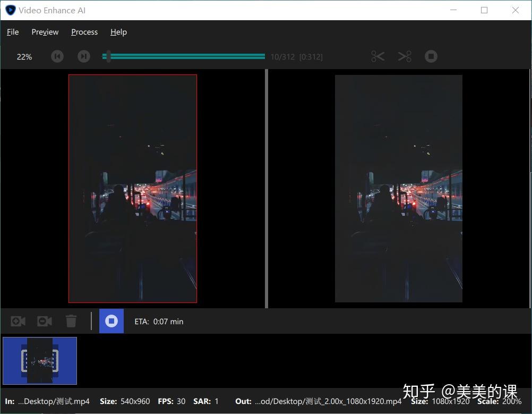532x414 pixels.
Task: Remove the video using camera minus icon
Action: pos(45,321)
